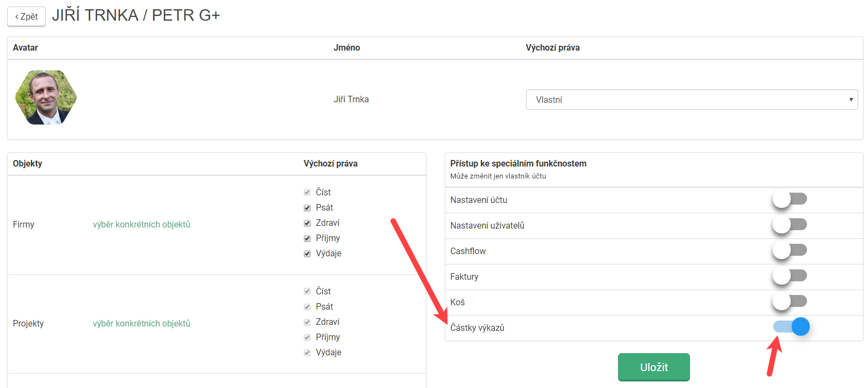Open výběr konkrétních objektů link for Firmy

coord(142,224)
